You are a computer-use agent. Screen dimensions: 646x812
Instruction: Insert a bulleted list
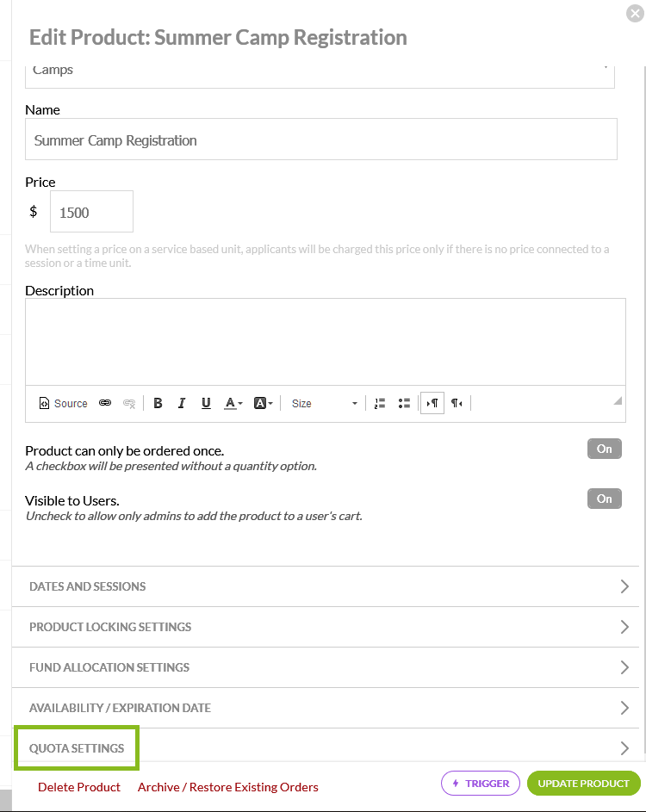(x=404, y=403)
